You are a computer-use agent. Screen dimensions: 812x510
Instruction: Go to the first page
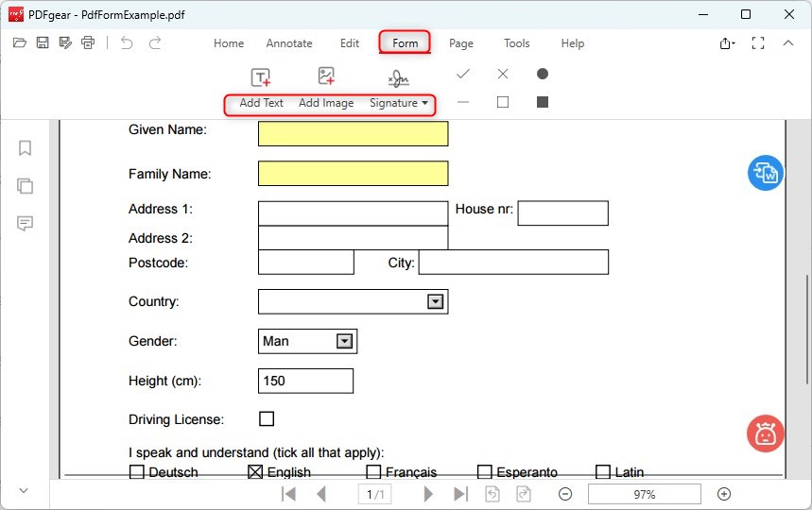pos(288,494)
